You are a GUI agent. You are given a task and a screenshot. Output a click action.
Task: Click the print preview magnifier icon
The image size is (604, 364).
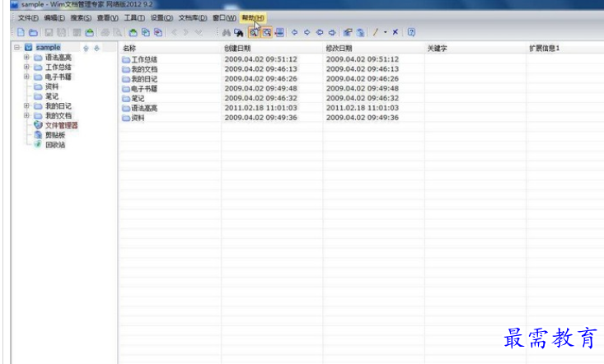coord(118,33)
